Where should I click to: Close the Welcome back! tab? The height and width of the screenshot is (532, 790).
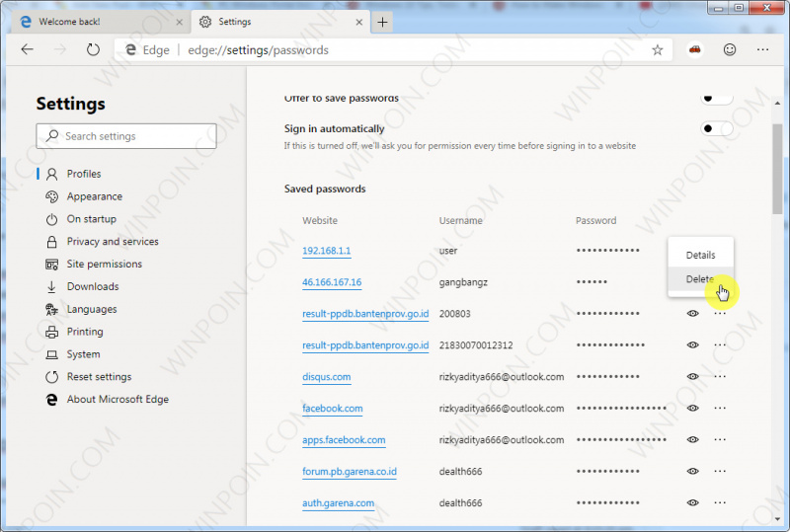[x=180, y=22]
